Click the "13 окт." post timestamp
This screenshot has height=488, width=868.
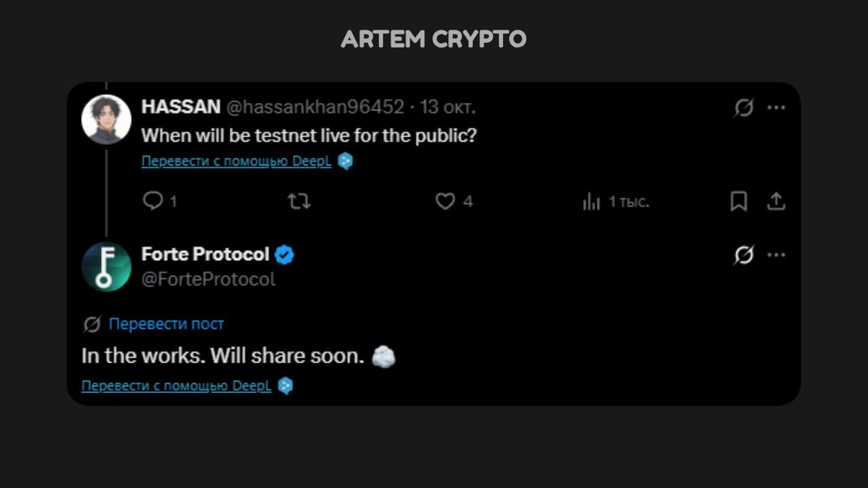(448, 106)
